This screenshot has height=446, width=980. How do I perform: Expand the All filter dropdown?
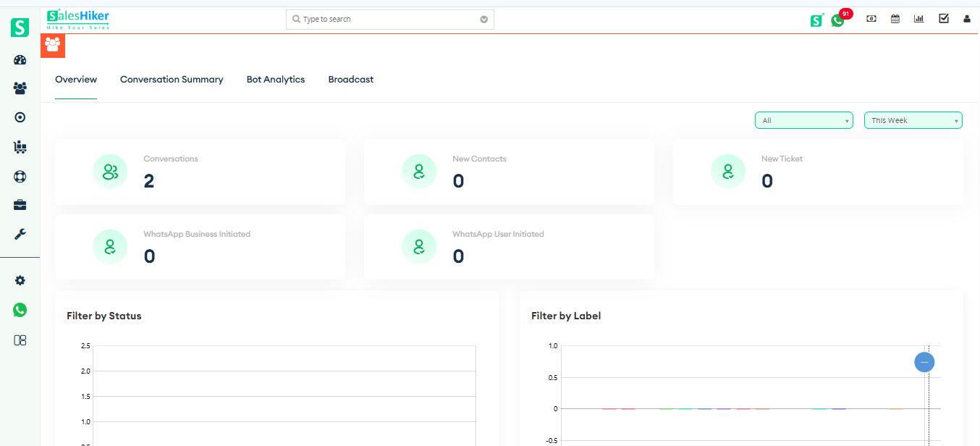[803, 120]
